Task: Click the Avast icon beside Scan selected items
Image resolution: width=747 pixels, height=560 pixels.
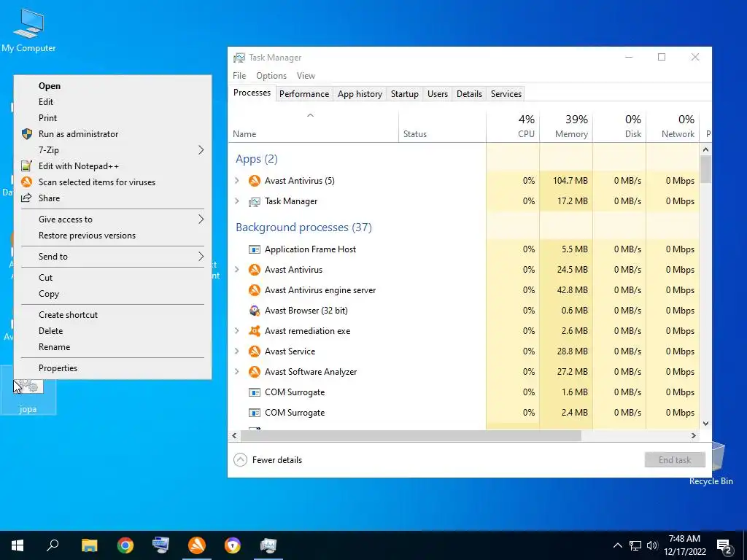Action: tap(27, 182)
